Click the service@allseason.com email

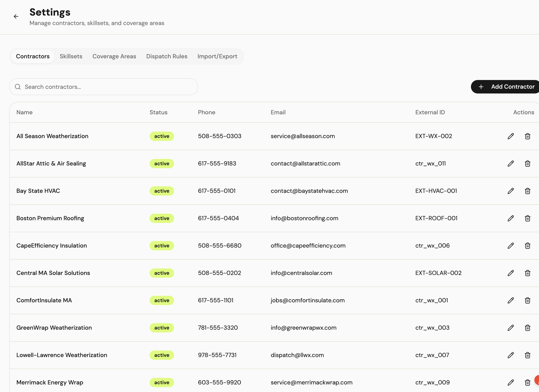pyautogui.click(x=303, y=136)
